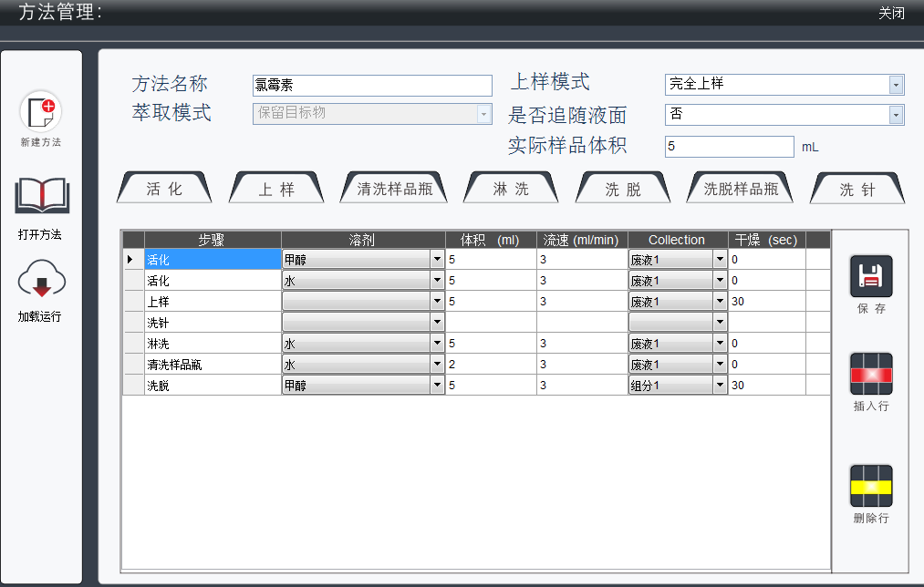
Task: Open solvent dropdown in first 活化 row
Action: coord(436,260)
